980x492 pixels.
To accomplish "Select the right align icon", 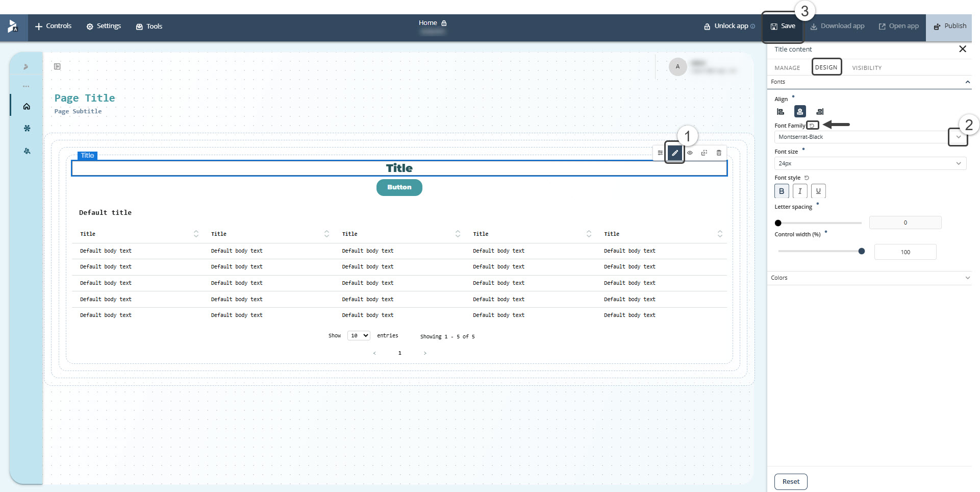I will [x=820, y=111].
